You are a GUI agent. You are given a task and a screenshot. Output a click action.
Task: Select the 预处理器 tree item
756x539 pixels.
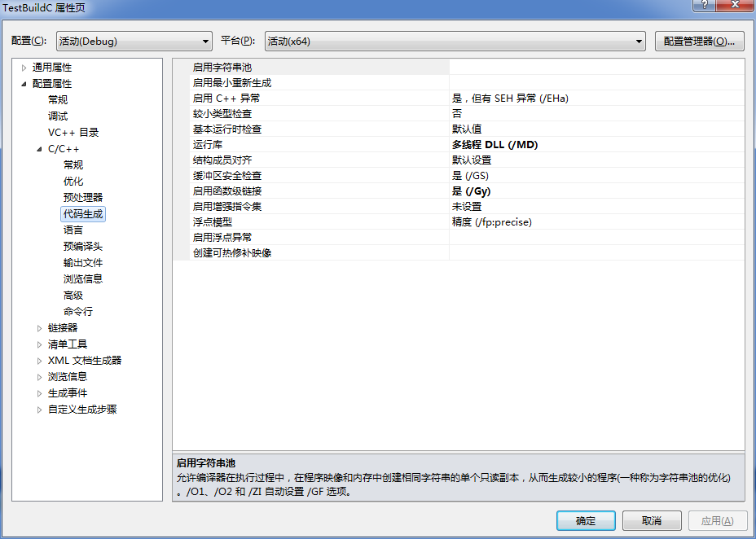point(83,198)
